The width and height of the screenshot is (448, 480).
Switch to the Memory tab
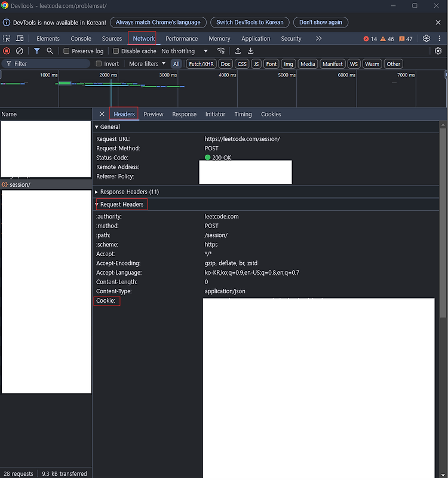(219, 39)
